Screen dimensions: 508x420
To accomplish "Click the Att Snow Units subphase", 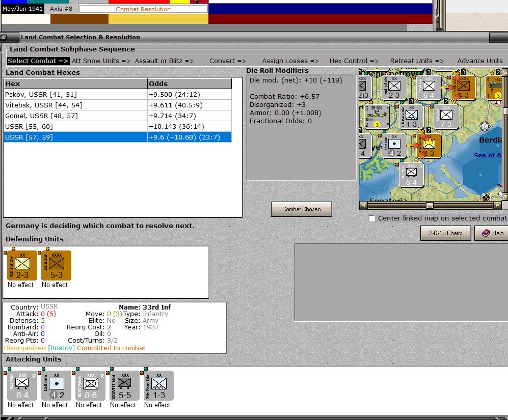I will tap(101, 61).
